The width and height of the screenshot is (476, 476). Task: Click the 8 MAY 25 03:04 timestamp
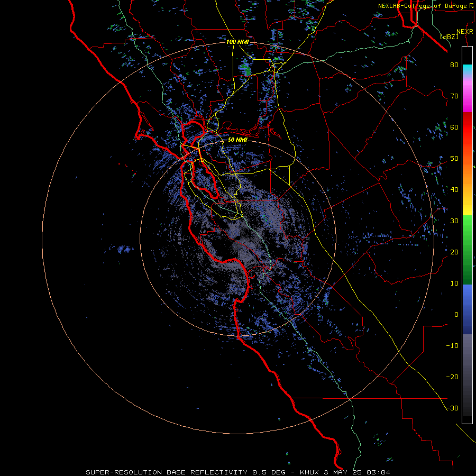pyautogui.click(x=358, y=472)
